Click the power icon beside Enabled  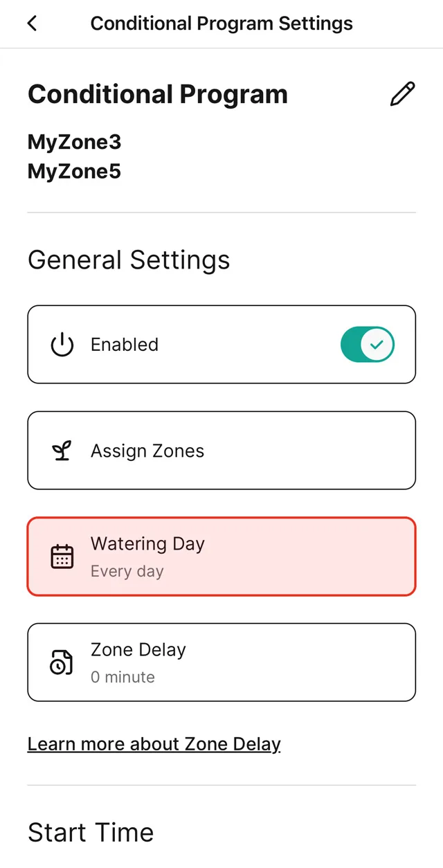[x=62, y=345]
